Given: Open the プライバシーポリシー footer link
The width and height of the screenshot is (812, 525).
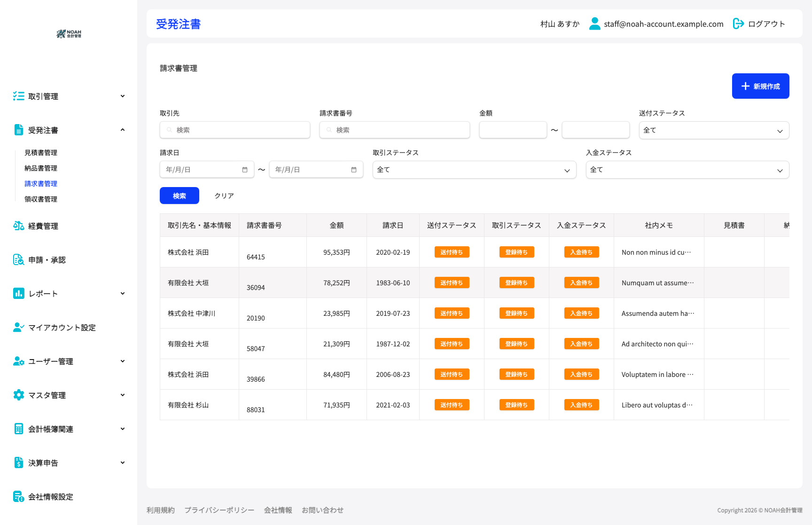Looking at the screenshot, I should [219, 510].
